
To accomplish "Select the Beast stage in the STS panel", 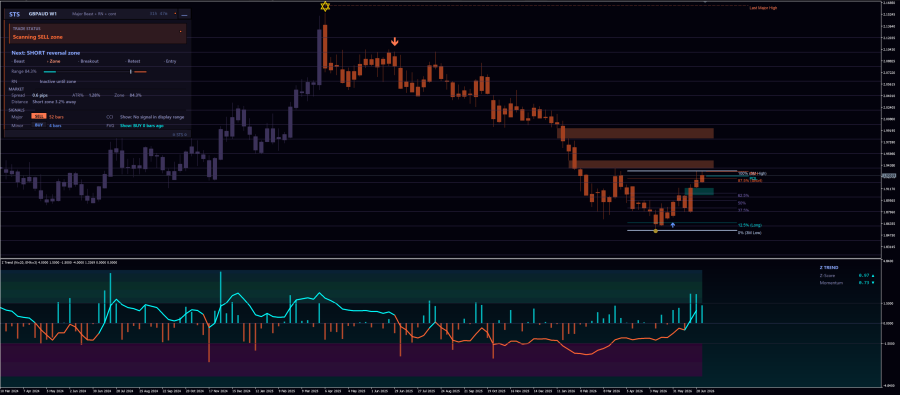I will tap(19, 61).
